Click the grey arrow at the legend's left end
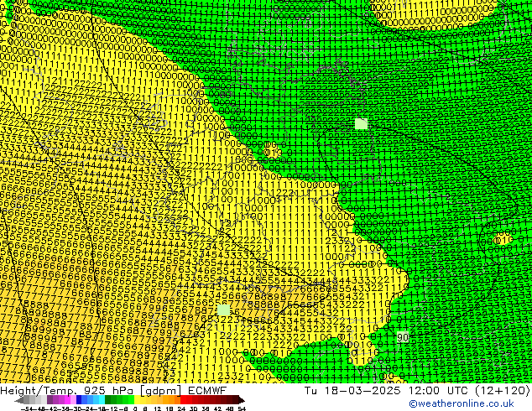The height and width of the screenshot is (411, 532). point(19,400)
